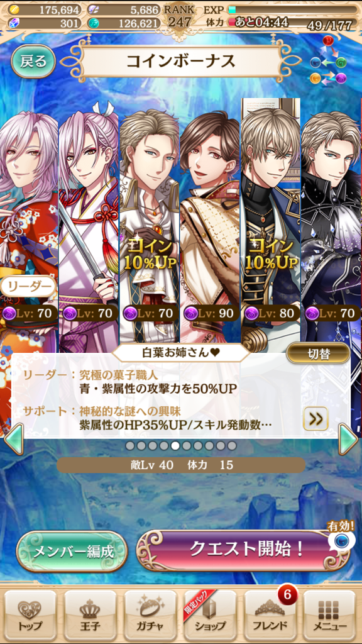Screen dimensions: 362x644
Task: Select the last page indicator dot
Action: pyautogui.click(x=232, y=446)
